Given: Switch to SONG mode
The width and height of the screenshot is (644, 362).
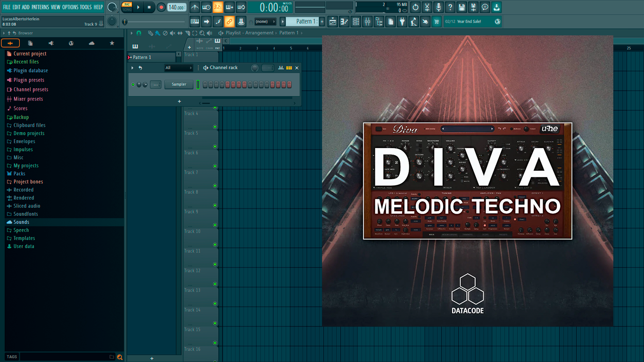Looking at the screenshot, I should (127, 9).
